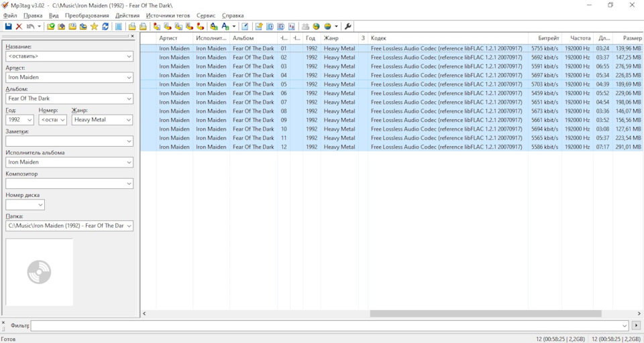Click the Select all files list icon
The image size is (644, 343).
pos(118,26)
